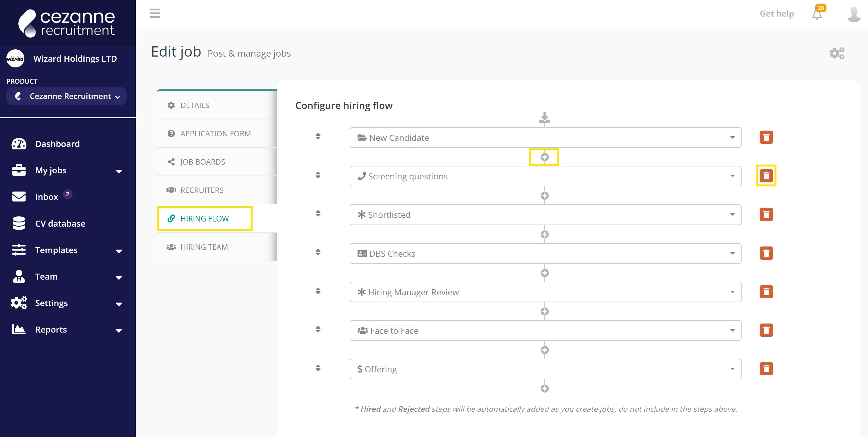Select the Cezanne Recruitment product switcher
Screen dimensions: 868x437
click(x=67, y=96)
